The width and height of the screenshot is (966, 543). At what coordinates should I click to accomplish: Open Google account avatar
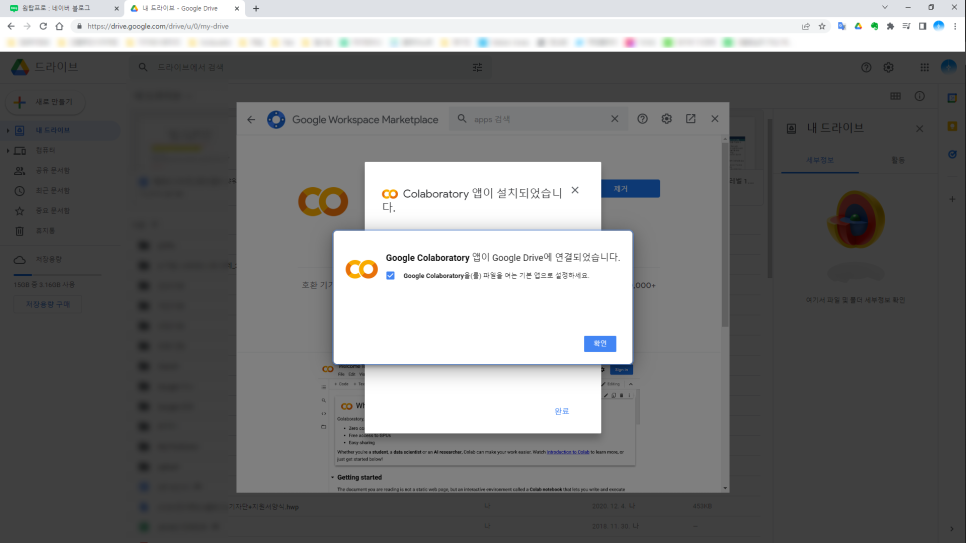tap(949, 67)
